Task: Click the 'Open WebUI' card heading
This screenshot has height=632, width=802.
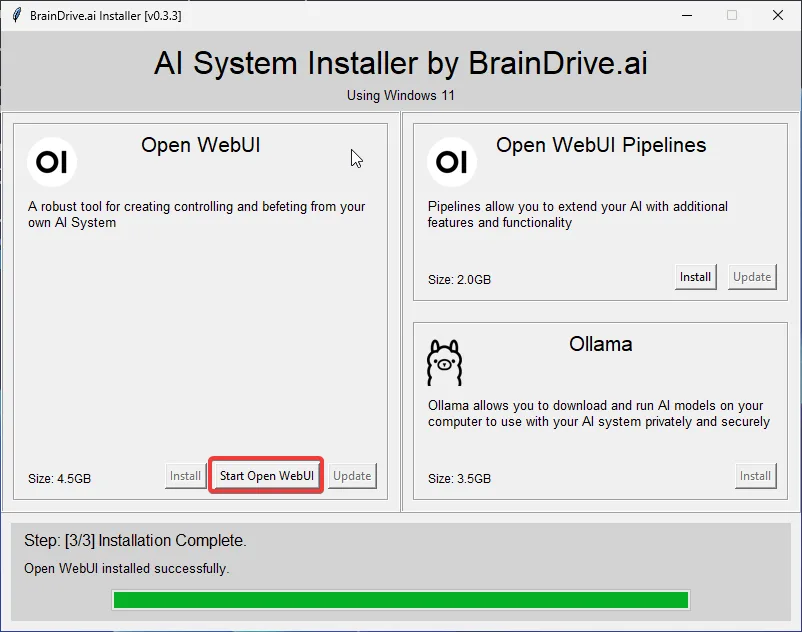Action: point(200,145)
